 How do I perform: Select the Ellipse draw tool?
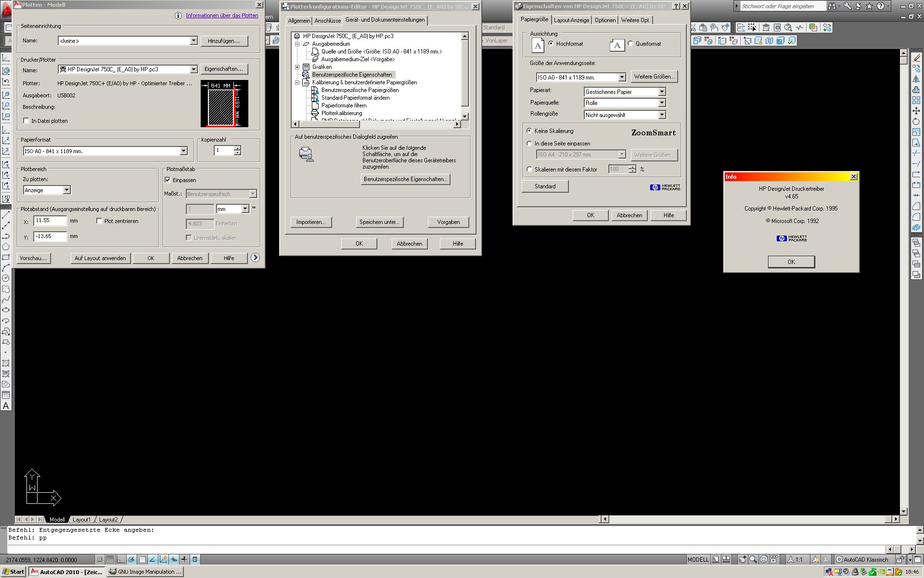6,310
